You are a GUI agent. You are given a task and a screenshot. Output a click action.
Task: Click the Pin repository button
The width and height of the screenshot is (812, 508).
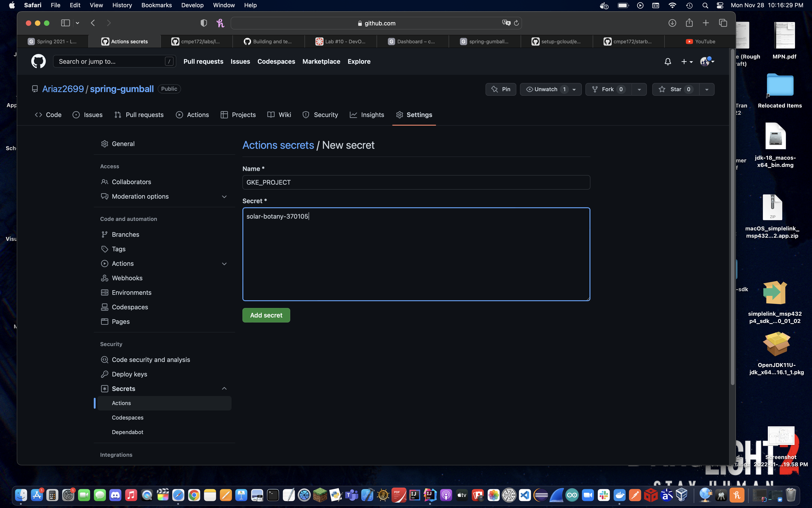click(501, 89)
